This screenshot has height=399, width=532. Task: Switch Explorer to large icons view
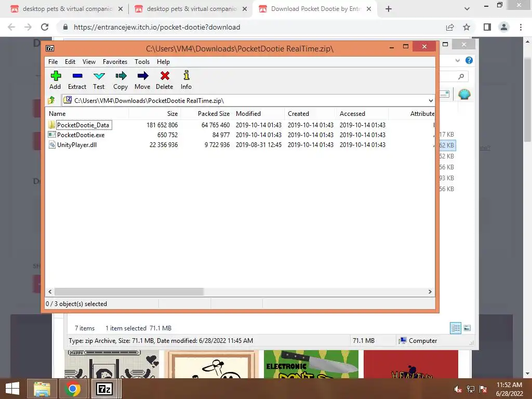pos(467,328)
